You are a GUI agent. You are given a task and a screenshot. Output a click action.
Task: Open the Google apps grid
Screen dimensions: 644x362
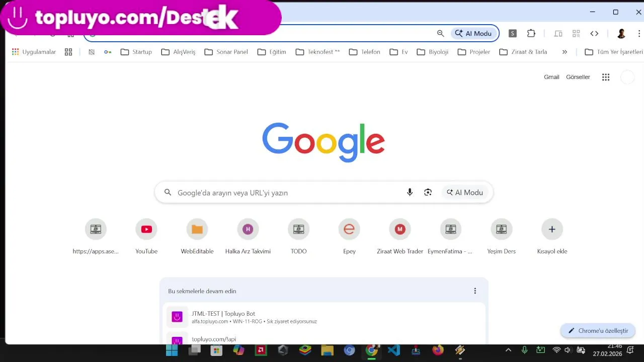tap(606, 77)
